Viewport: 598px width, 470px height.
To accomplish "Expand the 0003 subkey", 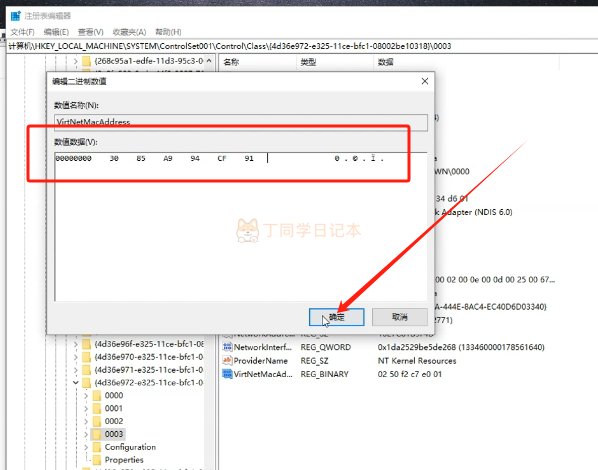I will 86,434.
